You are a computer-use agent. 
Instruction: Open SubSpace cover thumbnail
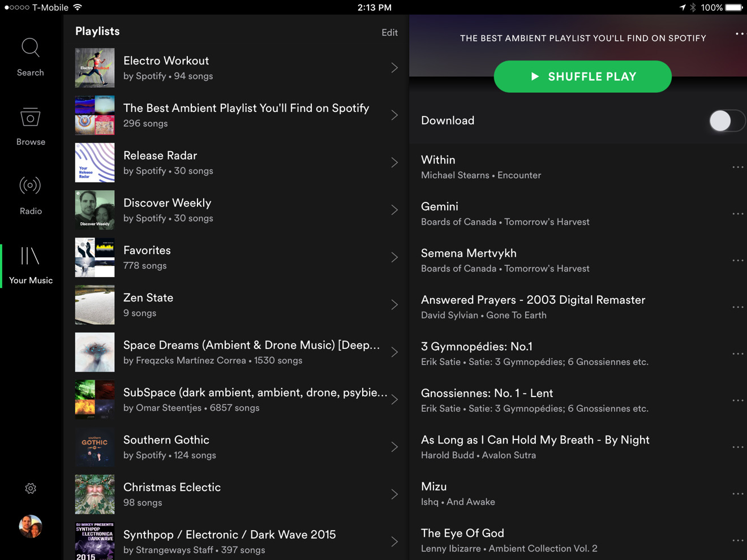point(95,399)
